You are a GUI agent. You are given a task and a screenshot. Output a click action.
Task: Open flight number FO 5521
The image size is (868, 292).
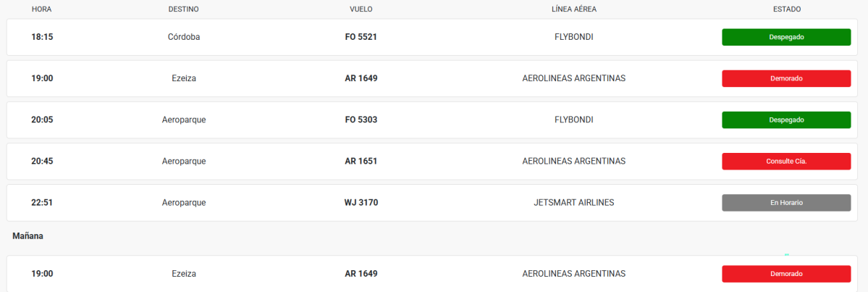(x=361, y=37)
